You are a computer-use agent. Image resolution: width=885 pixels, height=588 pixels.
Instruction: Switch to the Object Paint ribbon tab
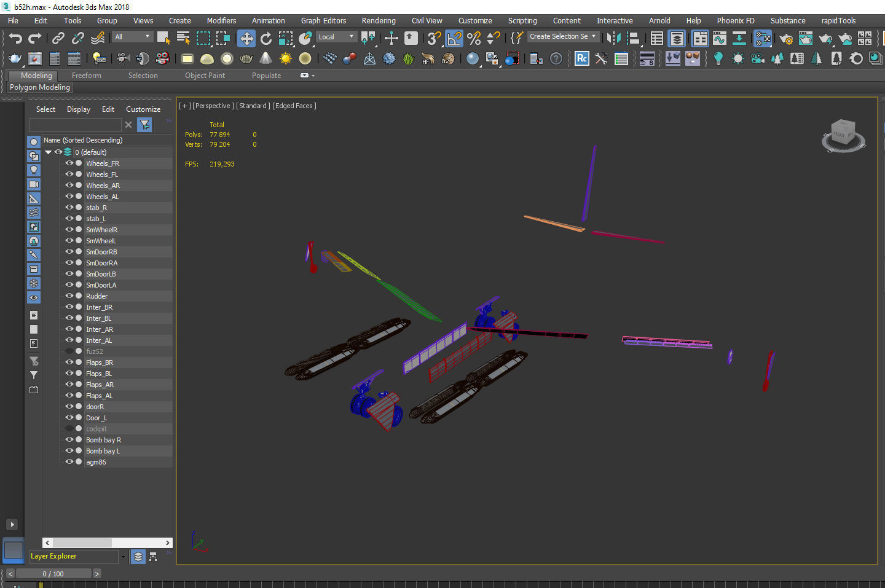coord(205,76)
